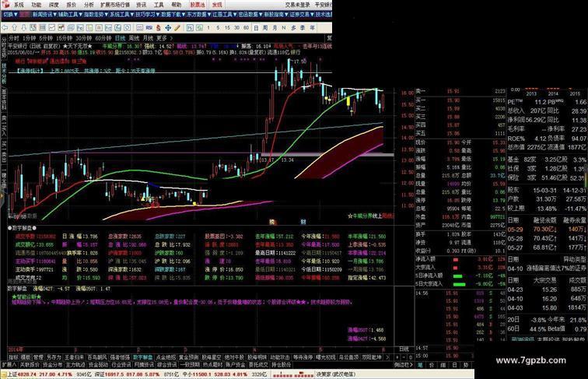Viewport: 588px width, 379px height.
Task: Switch toolbar period to 季 (quarterly)
Action: 303,28
